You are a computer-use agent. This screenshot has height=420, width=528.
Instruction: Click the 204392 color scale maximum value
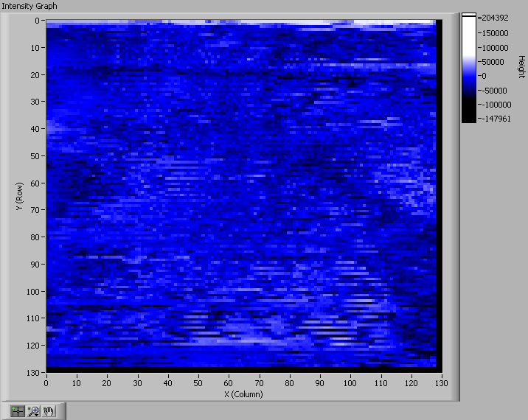tap(495, 18)
